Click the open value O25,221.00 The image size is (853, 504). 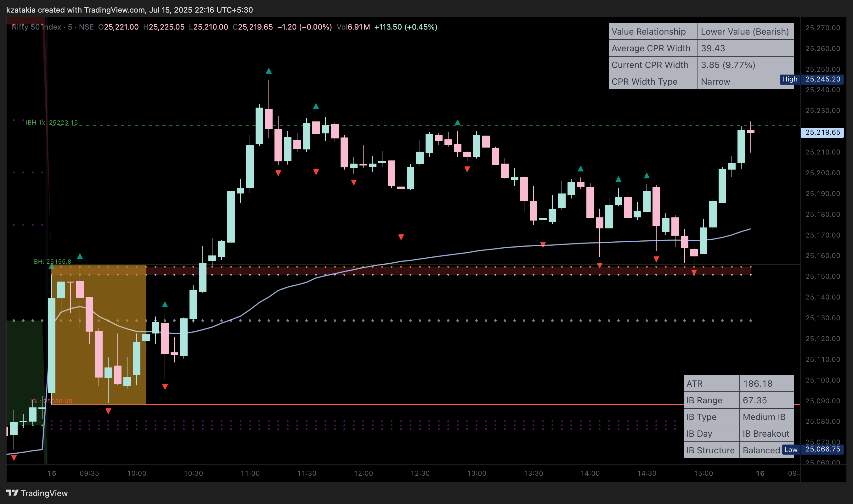[118, 27]
